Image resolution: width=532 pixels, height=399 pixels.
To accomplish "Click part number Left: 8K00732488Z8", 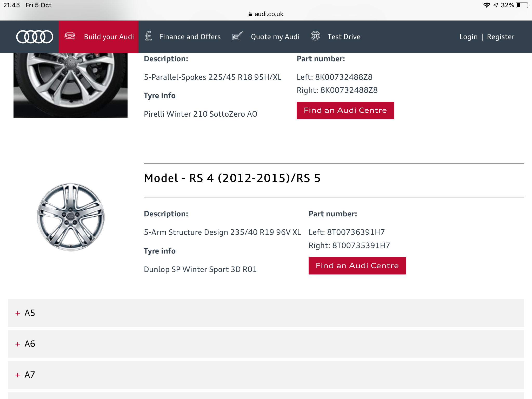I will tap(335, 77).
